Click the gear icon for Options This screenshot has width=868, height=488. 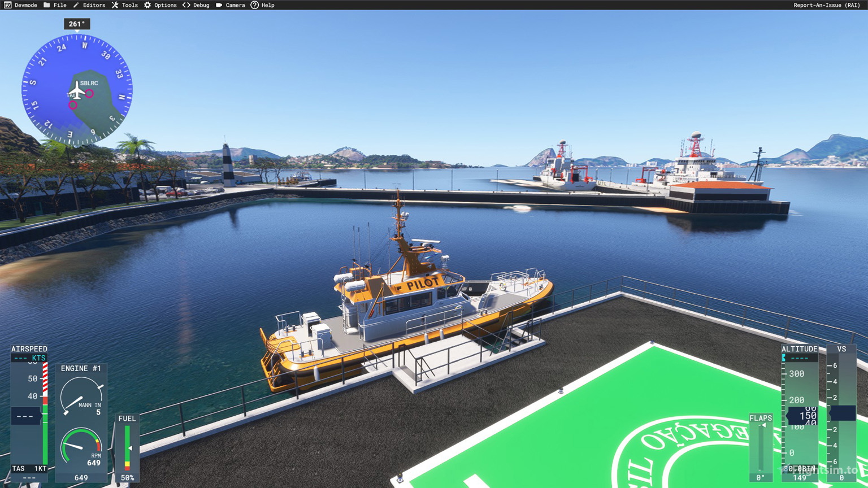coord(147,5)
